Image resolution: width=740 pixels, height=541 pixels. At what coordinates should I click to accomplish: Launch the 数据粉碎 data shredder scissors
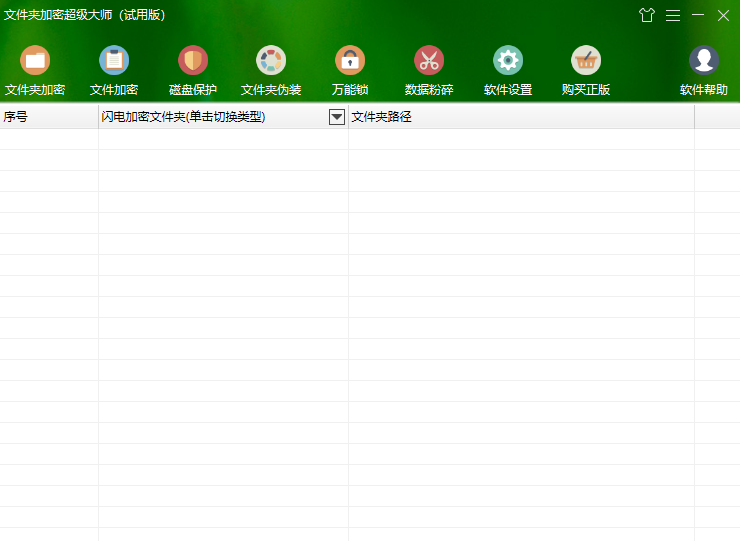[429, 62]
